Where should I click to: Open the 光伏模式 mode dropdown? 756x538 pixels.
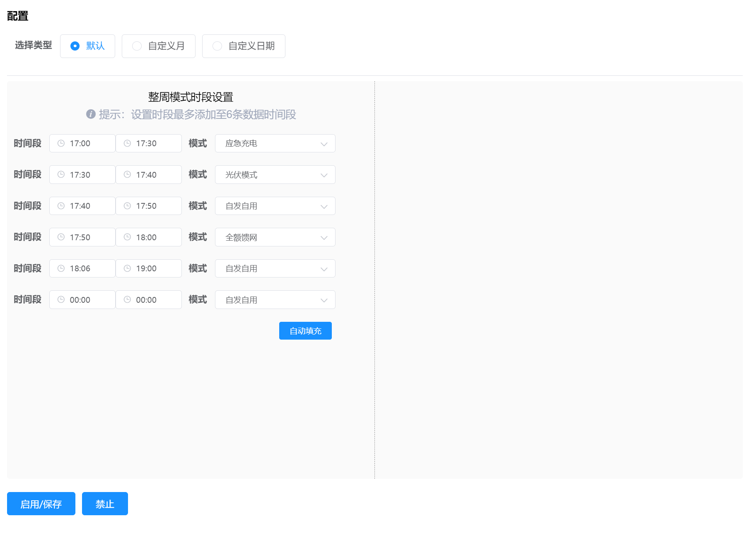coord(275,174)
